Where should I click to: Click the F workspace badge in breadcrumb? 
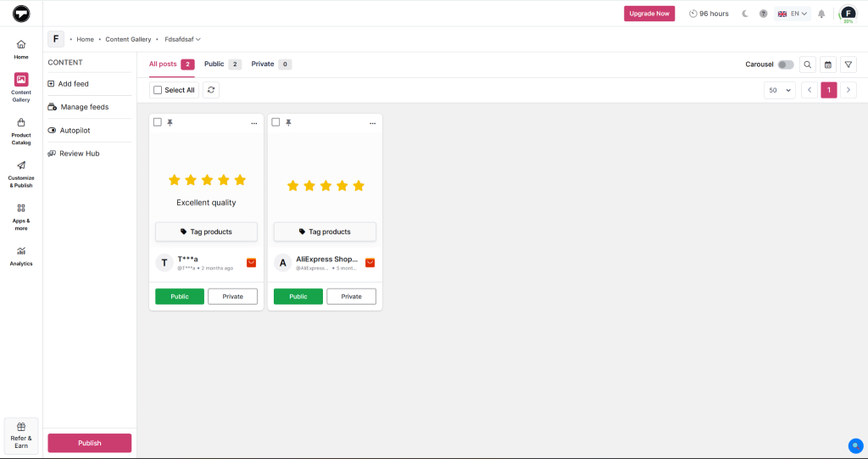tap(56, 39)
